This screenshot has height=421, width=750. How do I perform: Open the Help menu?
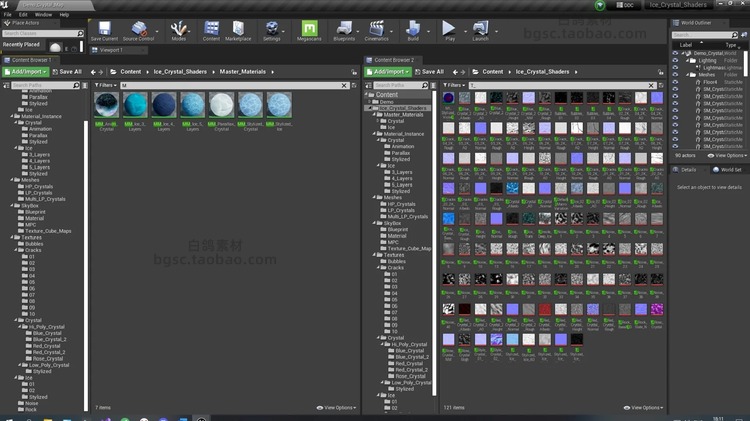(x=64, y=14)
